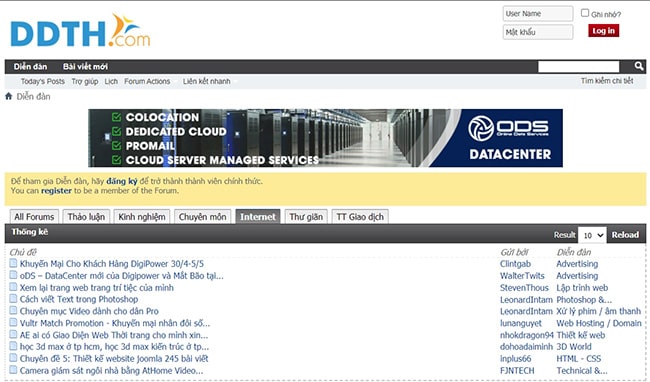Open the Lịch link

pos(111,81)
